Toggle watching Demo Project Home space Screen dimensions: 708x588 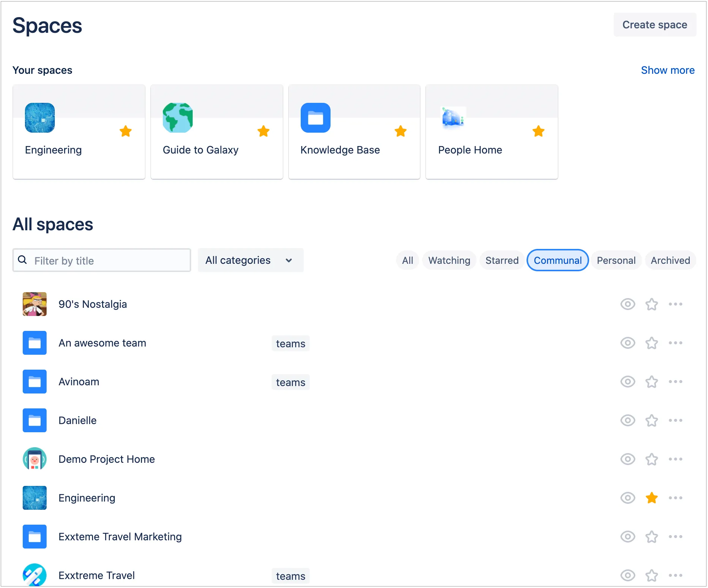coord(628,459)
